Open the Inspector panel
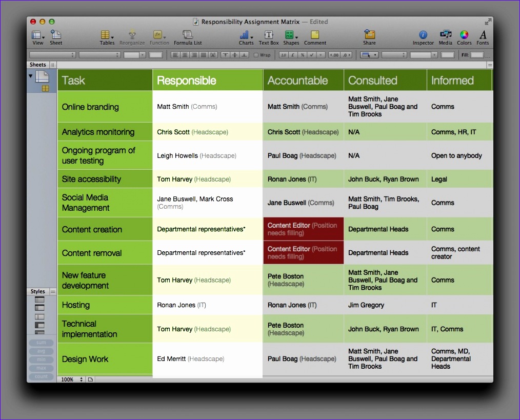 click(x=423, y=37)
